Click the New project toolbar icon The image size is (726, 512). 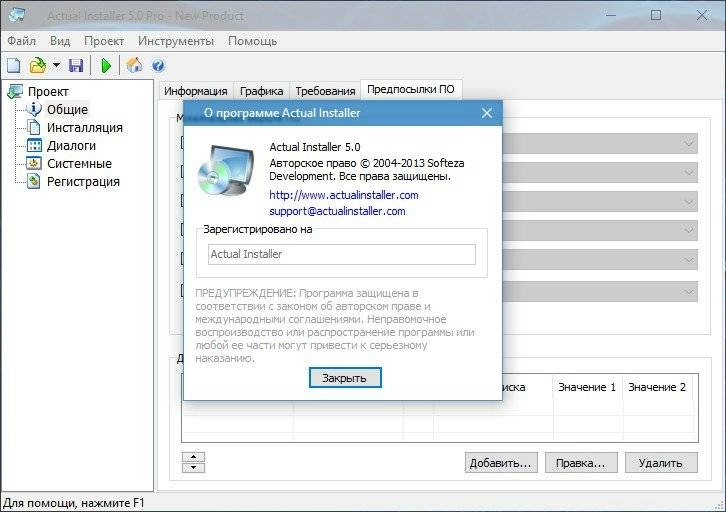pos(13,65)
